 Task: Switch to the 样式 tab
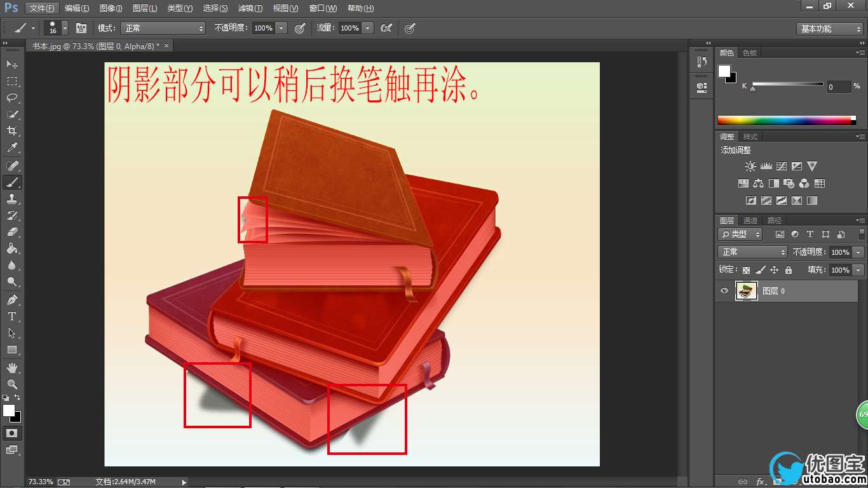point(750,137)
